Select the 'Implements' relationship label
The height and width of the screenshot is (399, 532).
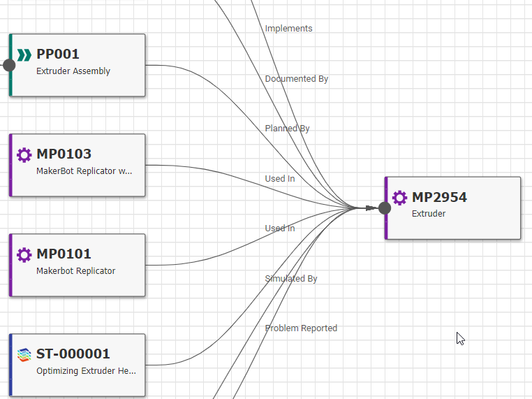(288, 29)
